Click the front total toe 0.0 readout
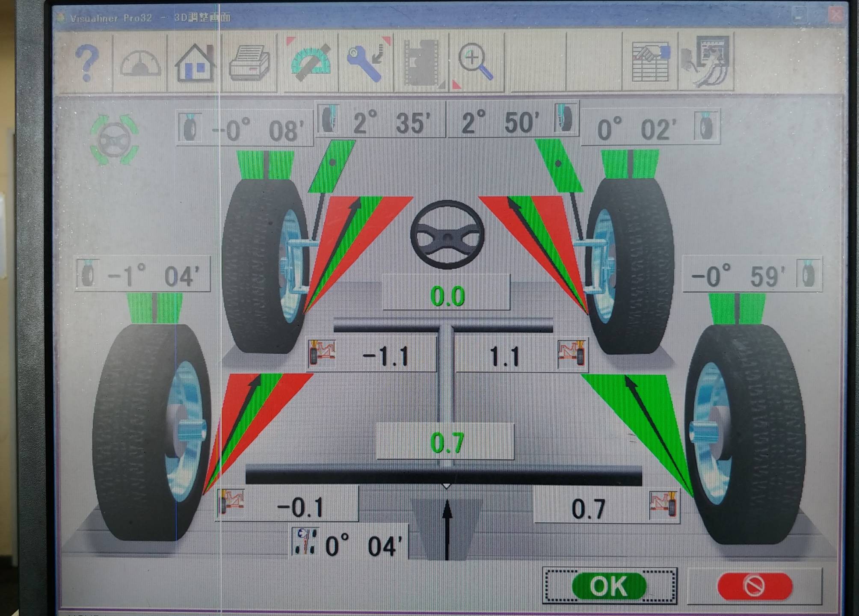The height and width of the screenshot is (616, 859). (446, 294)
